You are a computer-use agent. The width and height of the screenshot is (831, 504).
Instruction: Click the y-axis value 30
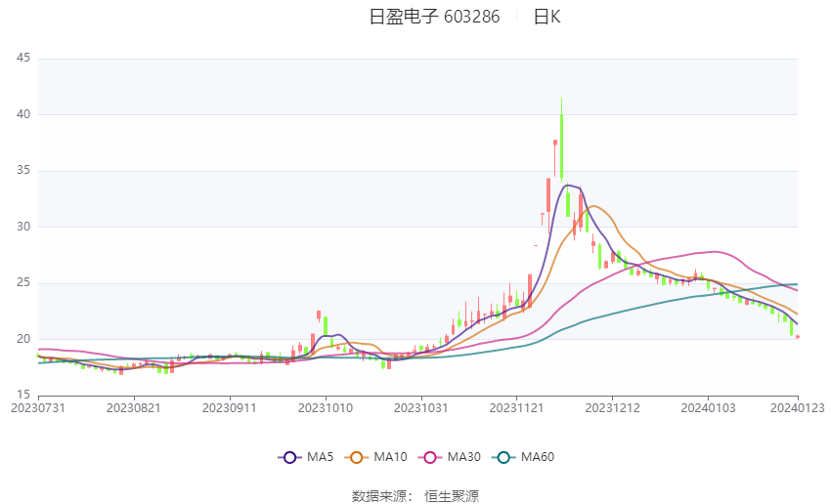23,227
